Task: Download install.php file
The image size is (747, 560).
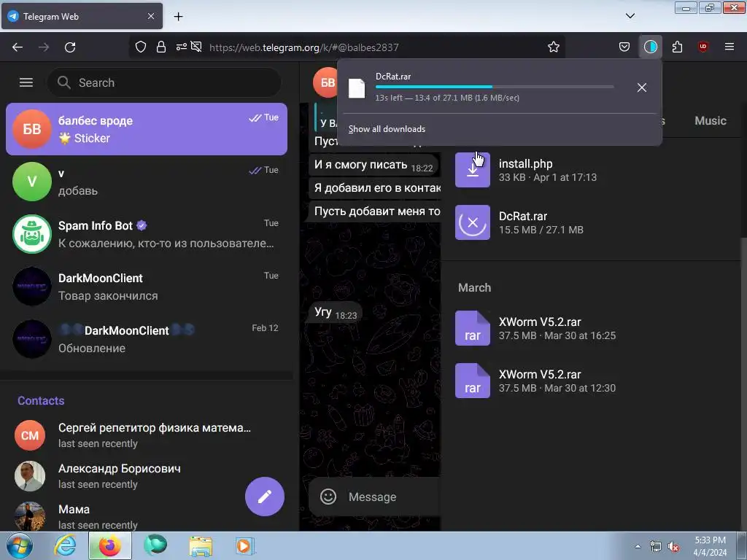Action: tap(473, 170)
